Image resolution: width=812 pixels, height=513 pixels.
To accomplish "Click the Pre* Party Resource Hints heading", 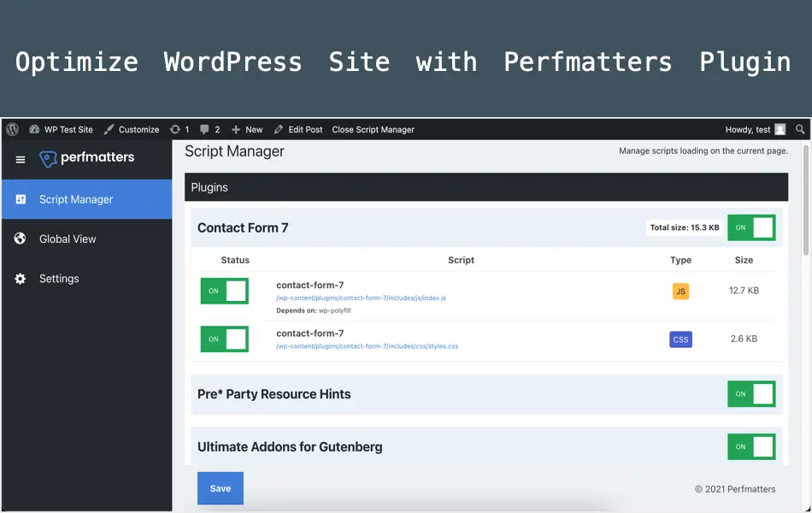I will (274, 394).
